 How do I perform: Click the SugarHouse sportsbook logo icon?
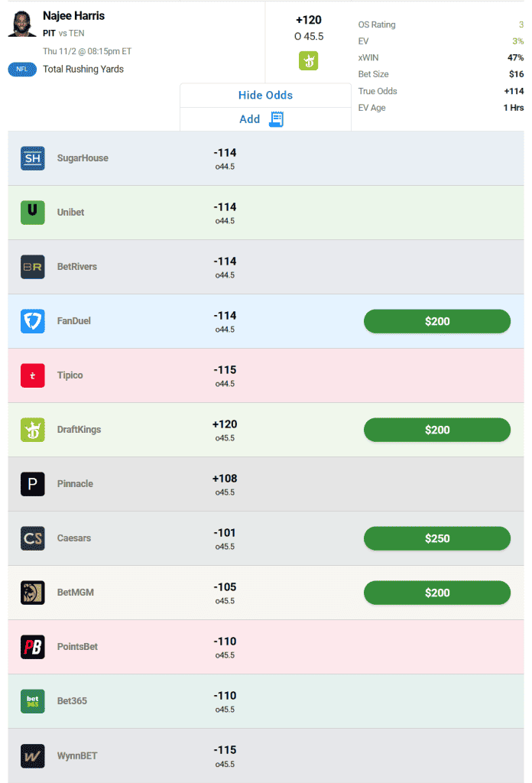(33, 158)
